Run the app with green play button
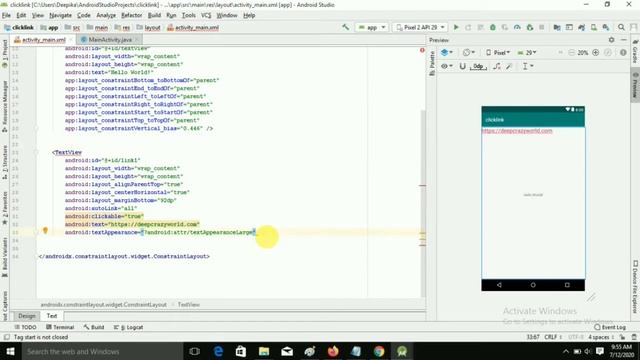This screenshot has width=640, height=360. 456,27
